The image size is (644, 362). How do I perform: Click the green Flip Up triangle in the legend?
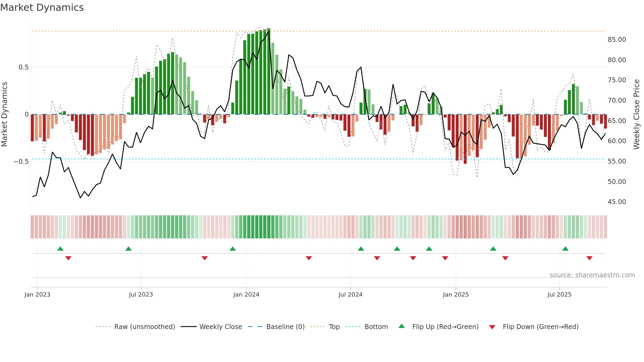402,326
